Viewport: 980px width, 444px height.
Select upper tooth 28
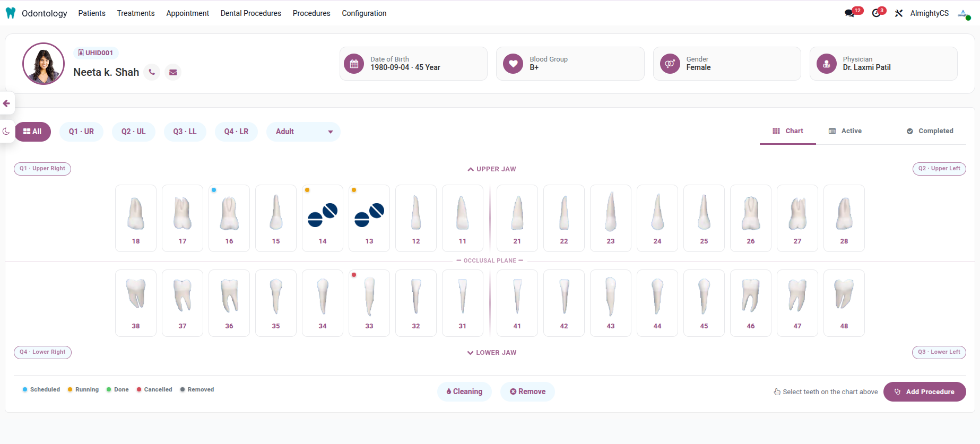(x=844, y=218)
